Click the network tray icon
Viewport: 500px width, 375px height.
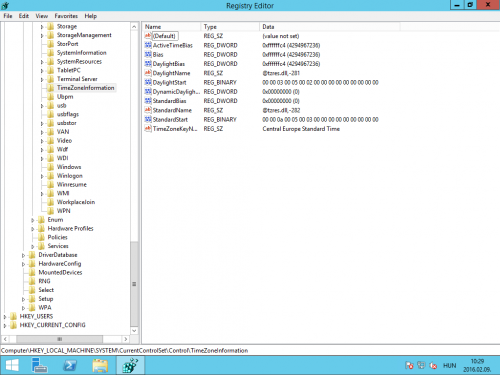click(x=421, y=365)
